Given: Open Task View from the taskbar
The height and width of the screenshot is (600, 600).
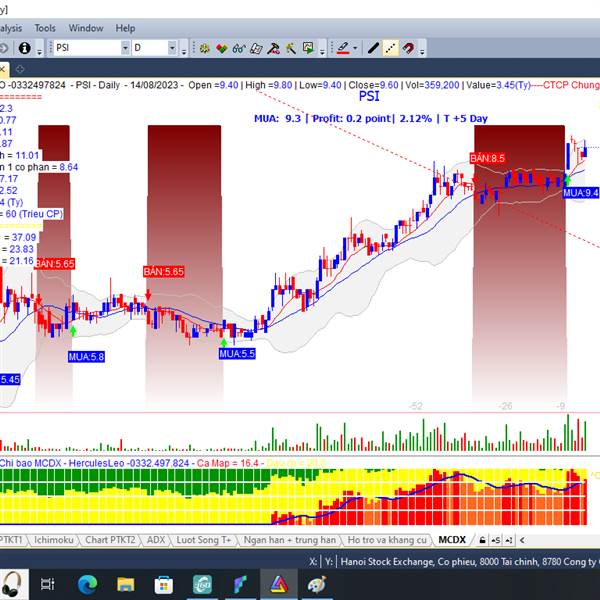Looking at the screenshot, I should coord(48,584).
